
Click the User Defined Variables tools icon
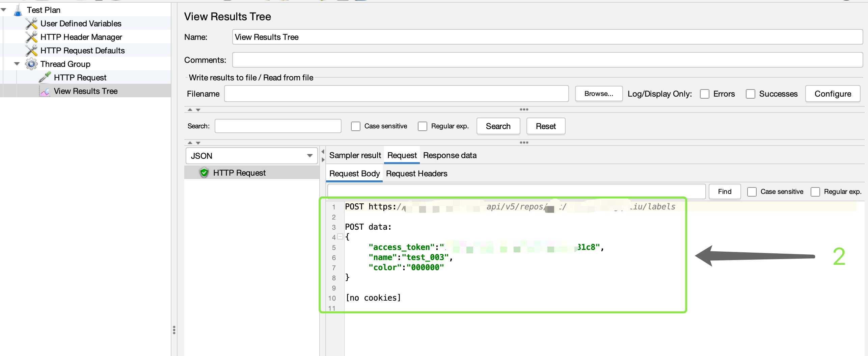(x=31, y=24)
